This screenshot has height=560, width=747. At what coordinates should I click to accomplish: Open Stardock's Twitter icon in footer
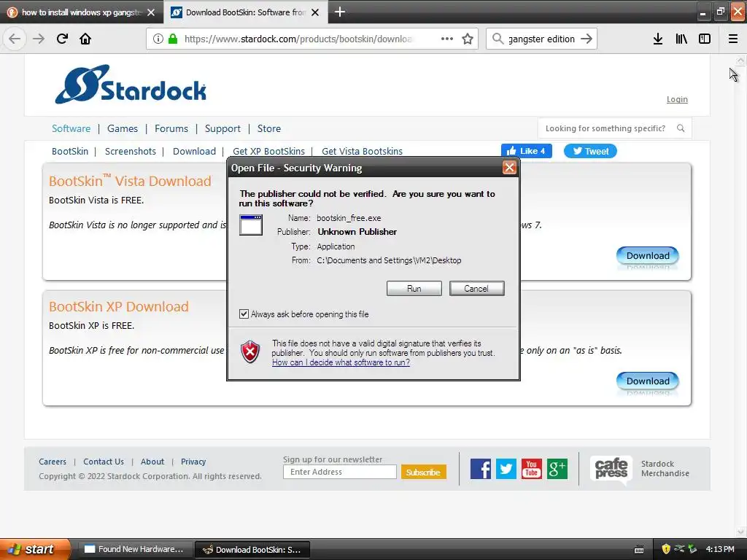506,469
